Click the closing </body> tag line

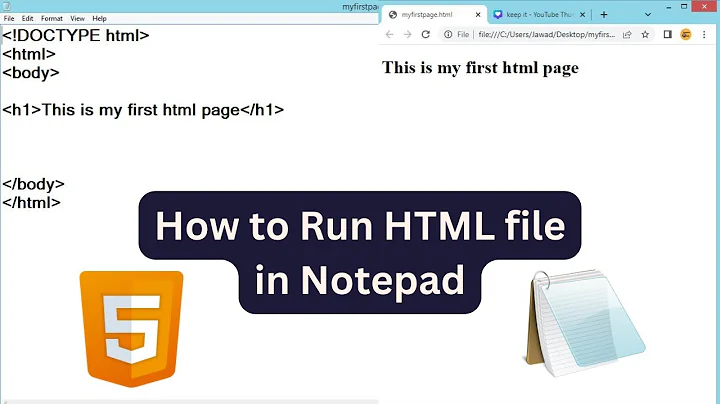[34, 184]
